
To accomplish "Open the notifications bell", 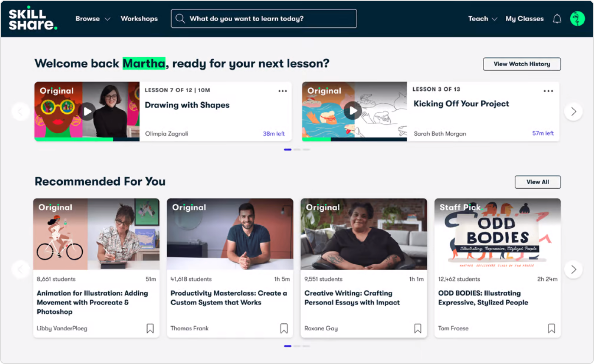I will pyautogui.click(x=558, y=19).
